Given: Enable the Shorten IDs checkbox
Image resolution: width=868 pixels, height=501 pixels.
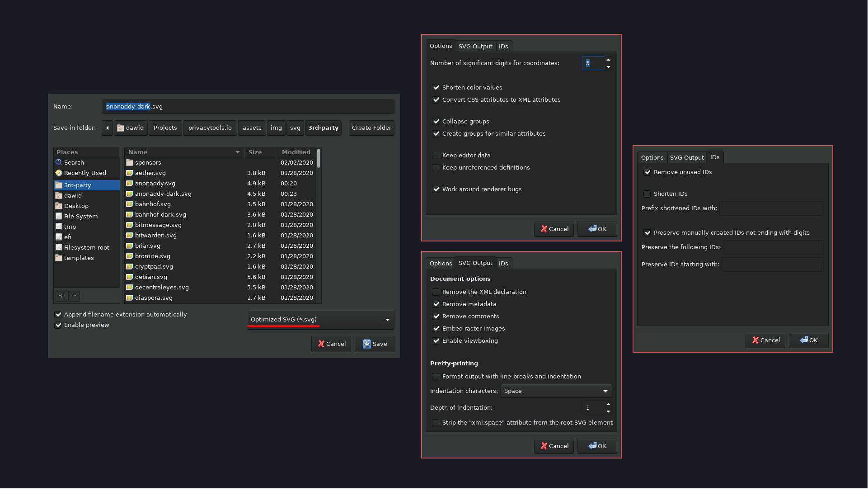Looking at the screenshot, I should [x=647, y=194].
